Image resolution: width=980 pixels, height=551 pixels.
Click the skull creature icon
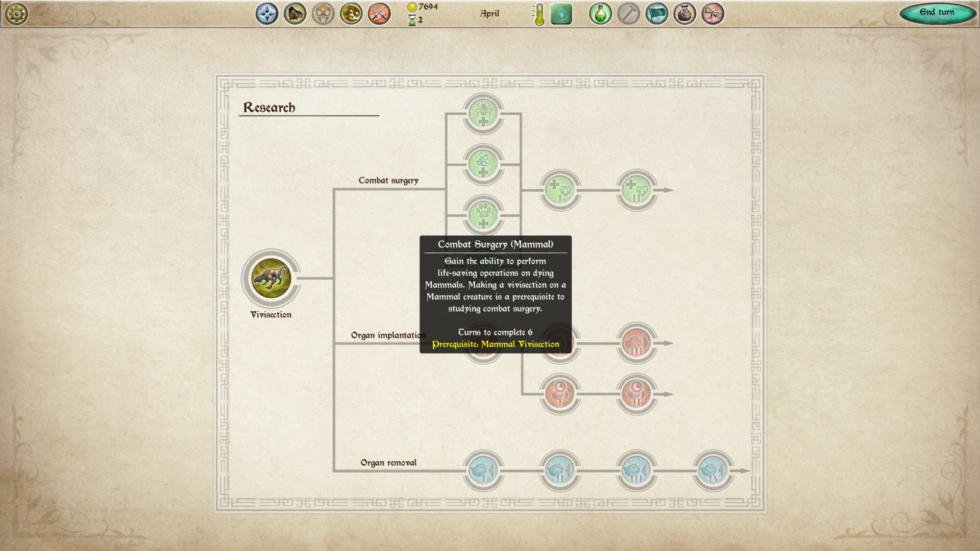[323, 14]
